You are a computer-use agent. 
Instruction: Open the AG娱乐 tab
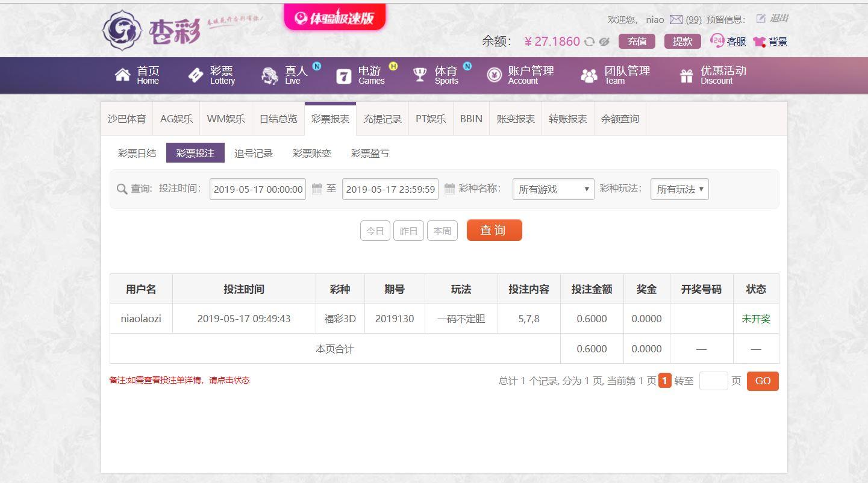click(x=176, y=119)
